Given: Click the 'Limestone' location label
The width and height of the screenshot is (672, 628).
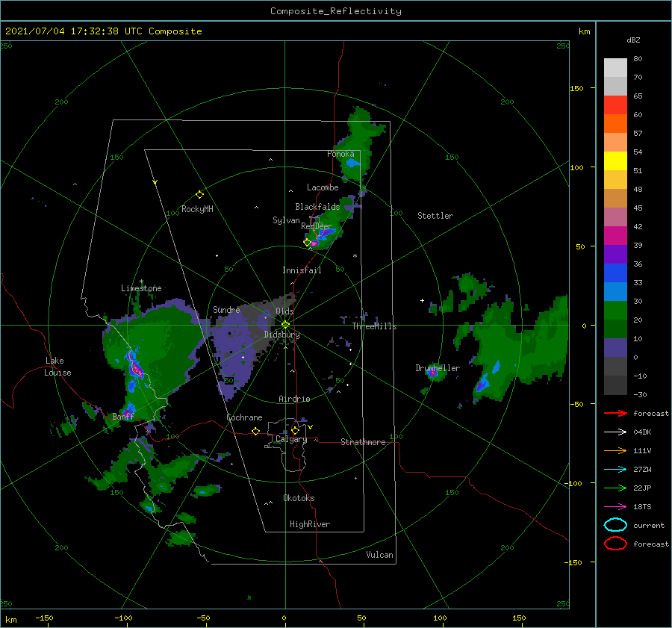Looking at the screenshot, I should [x=141, y=288].
